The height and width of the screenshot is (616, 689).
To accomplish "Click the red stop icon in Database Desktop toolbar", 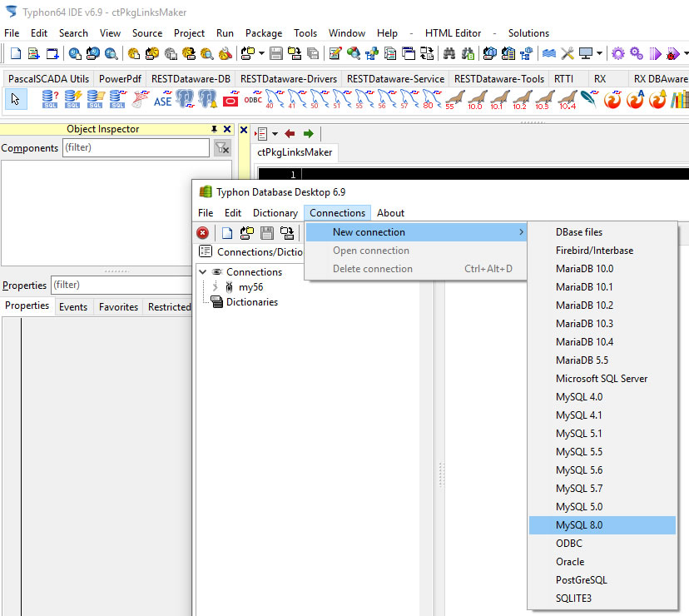I will coord(202,233).
